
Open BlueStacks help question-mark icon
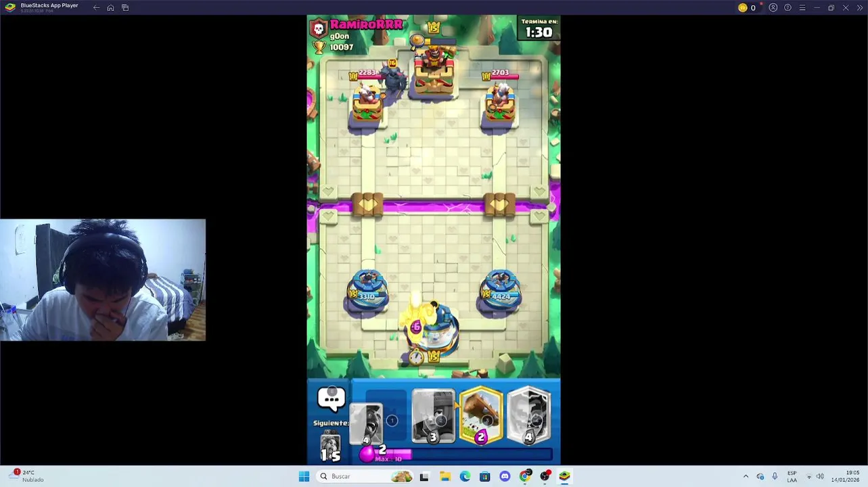click(787, 7)
